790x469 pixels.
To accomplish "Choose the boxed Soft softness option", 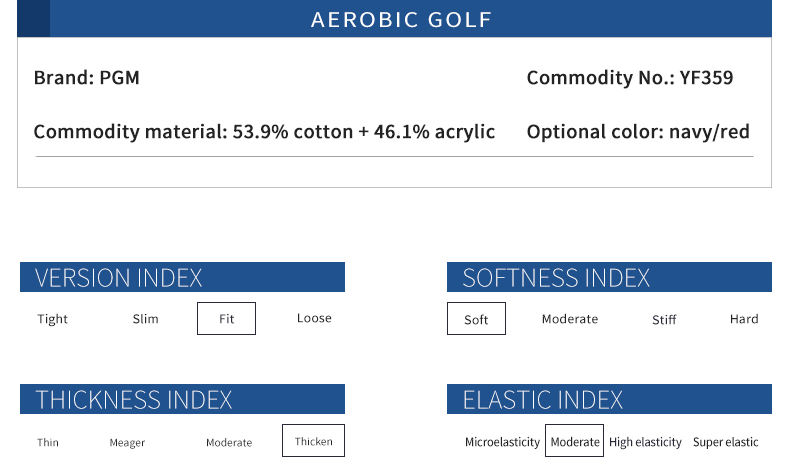I will pyautogui.click(x=476, y=318).
